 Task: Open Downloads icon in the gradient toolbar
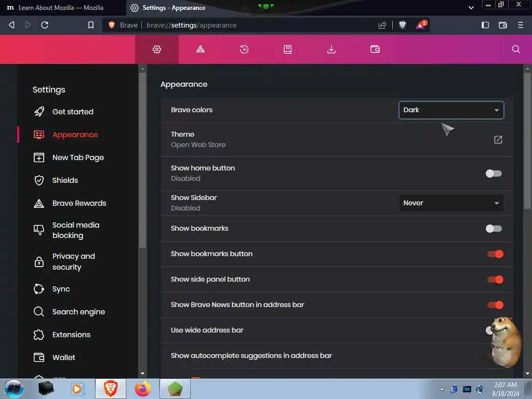pos(331,49)
